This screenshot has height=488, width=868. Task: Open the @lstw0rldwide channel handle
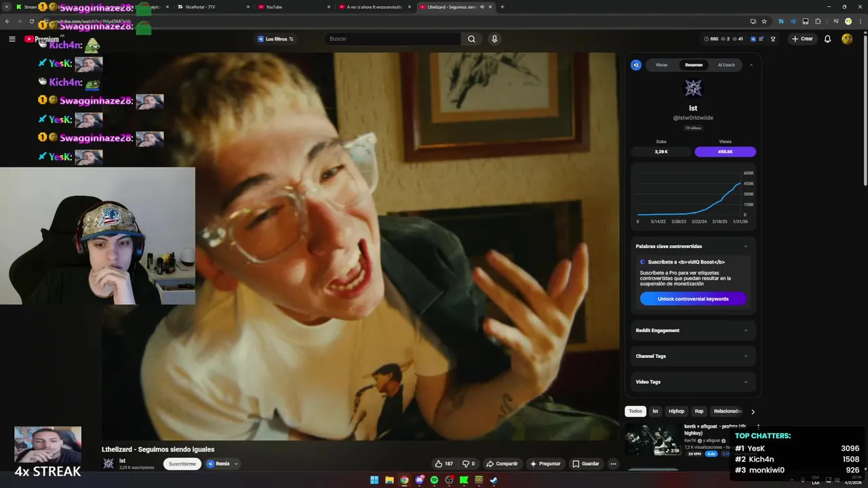(693, 118)
